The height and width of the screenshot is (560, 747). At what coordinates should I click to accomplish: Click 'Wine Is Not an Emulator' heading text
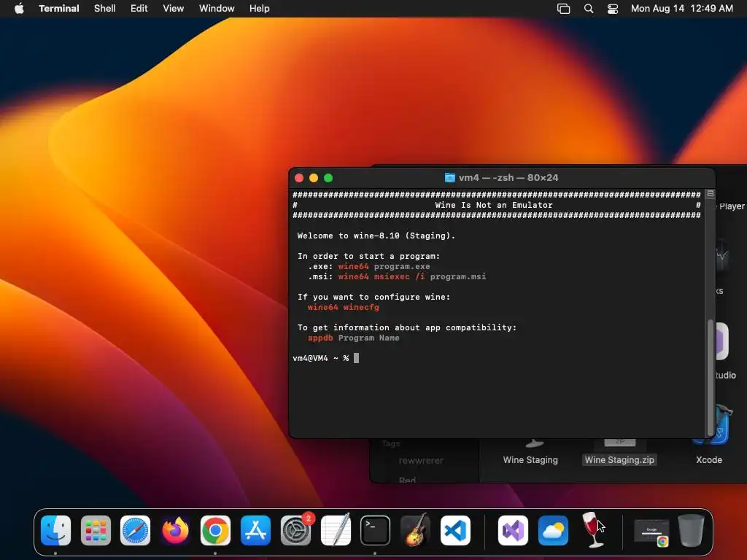pyautogui.click(x=494, y=205)
